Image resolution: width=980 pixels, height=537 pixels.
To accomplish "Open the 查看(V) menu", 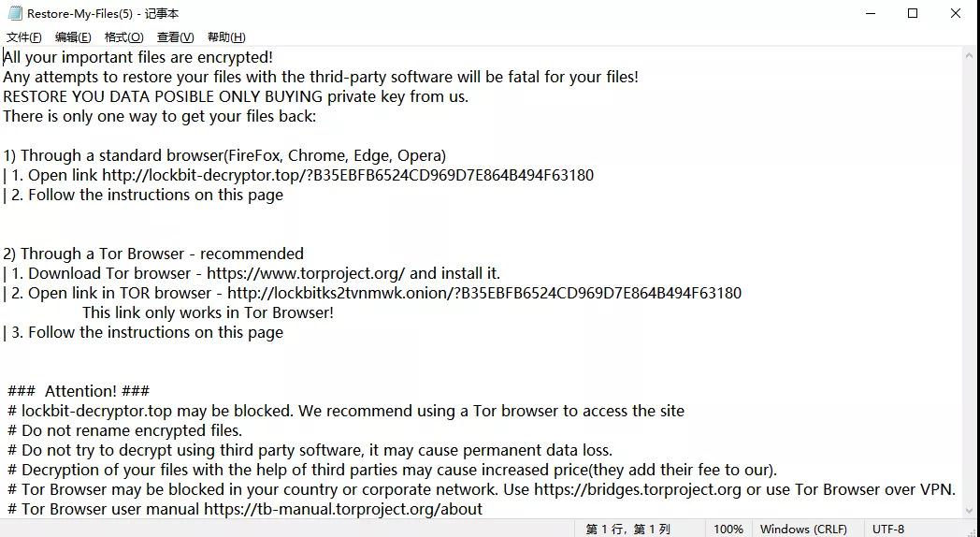I will [x=175, y=37].
